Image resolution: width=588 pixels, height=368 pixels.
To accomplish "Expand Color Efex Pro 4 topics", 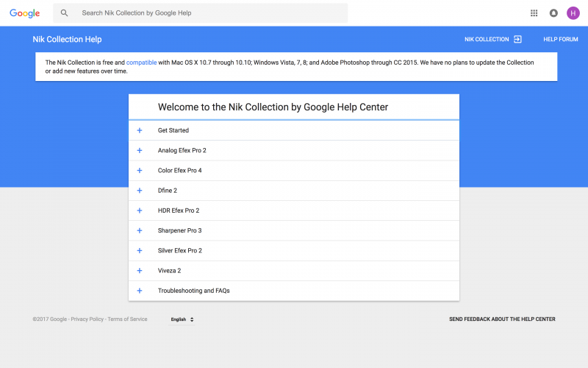I will click(294, 171).
